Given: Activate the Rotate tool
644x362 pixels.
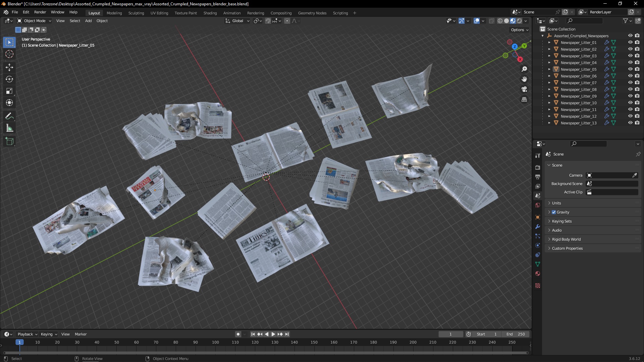Looking at the screenshot, I should click(x=9, y=79).
